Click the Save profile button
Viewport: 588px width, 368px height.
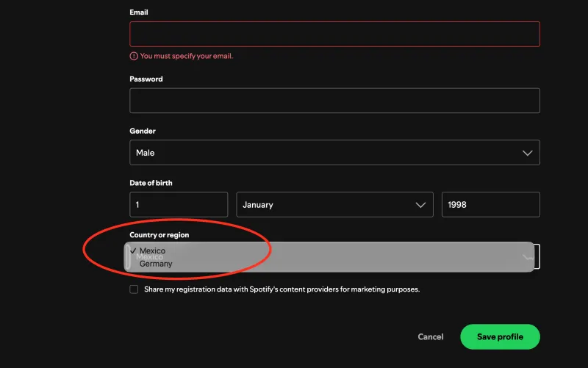[x=500, y=337]
